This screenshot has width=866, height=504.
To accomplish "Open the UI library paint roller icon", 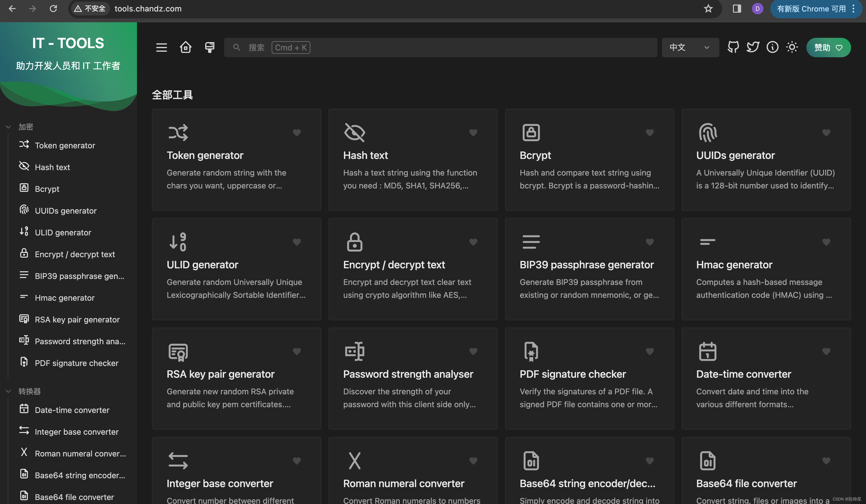I will (210, 47).
